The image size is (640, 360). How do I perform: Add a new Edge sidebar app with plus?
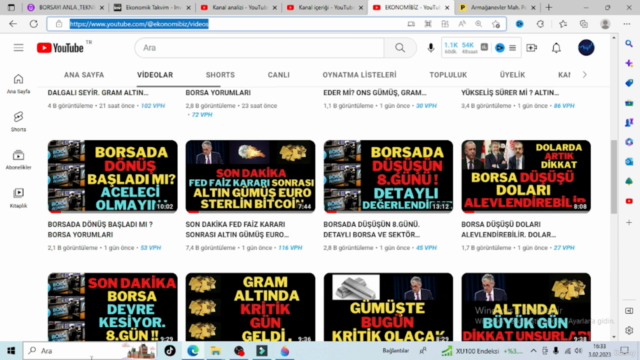click(x=629, y=222)
